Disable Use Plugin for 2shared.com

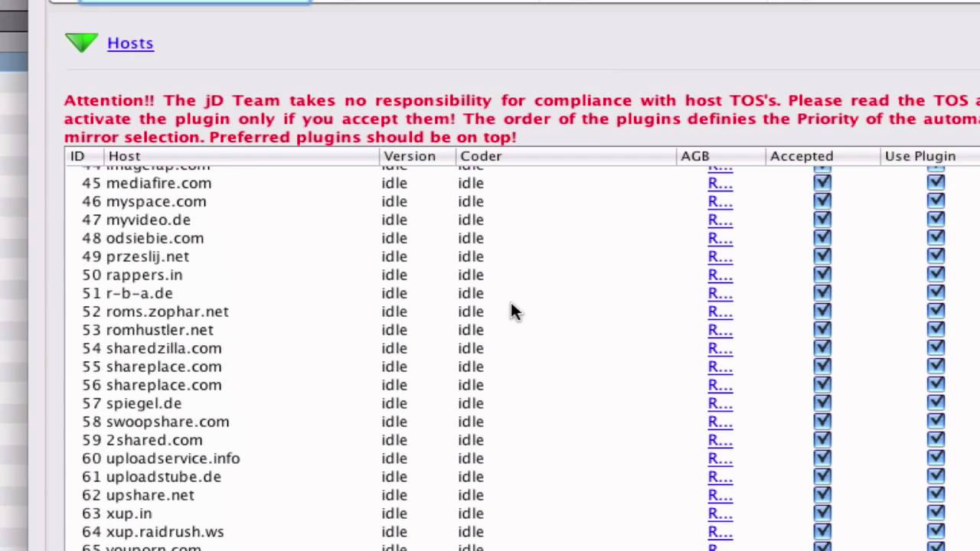pyautogui.click(x=936, y=439)
